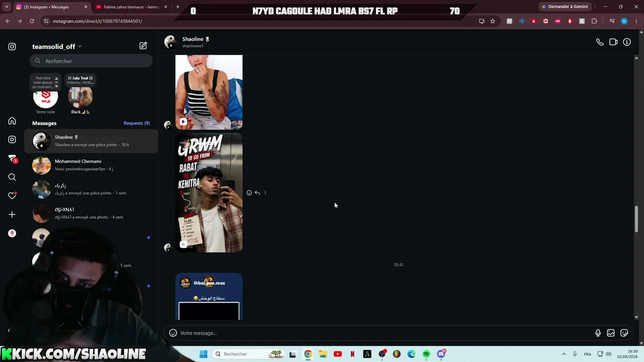Show hidden system tray icons

click(x=564, y=354)
